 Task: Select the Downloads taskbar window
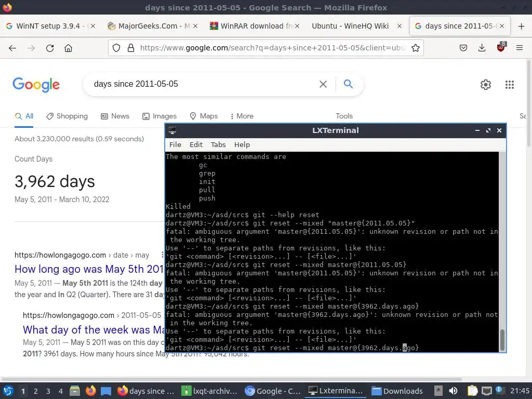click(x=397, y=391)
